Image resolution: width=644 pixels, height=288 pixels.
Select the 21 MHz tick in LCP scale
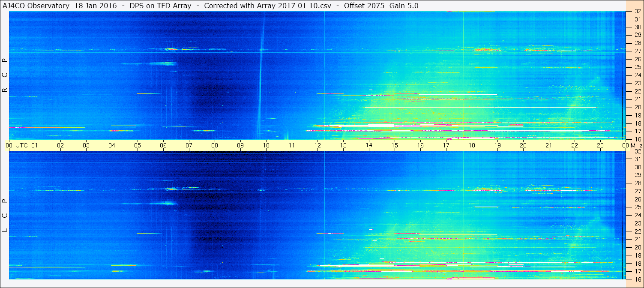click(x=637, y=239)
